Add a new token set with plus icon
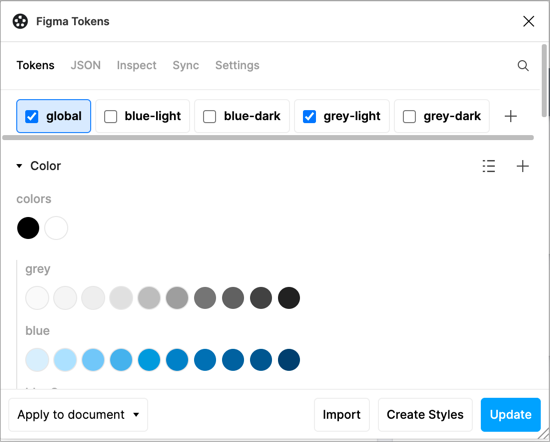550x442 pixels. click(511, 116)
